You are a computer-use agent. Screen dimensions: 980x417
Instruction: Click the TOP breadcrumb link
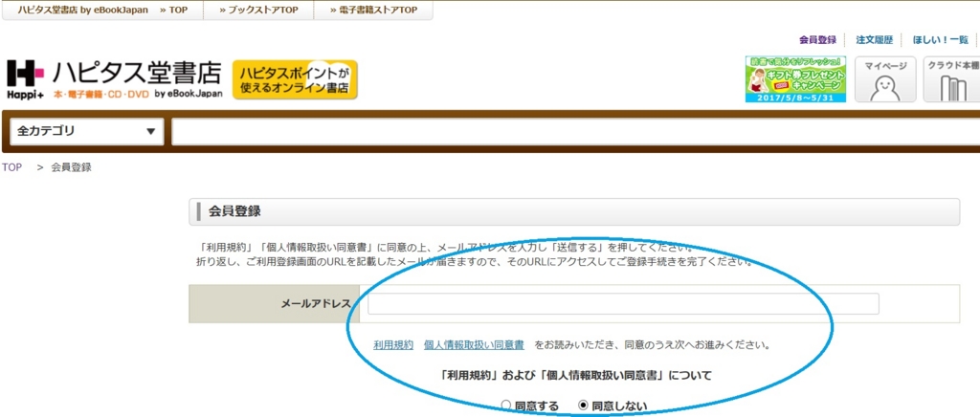coord(11,167)
